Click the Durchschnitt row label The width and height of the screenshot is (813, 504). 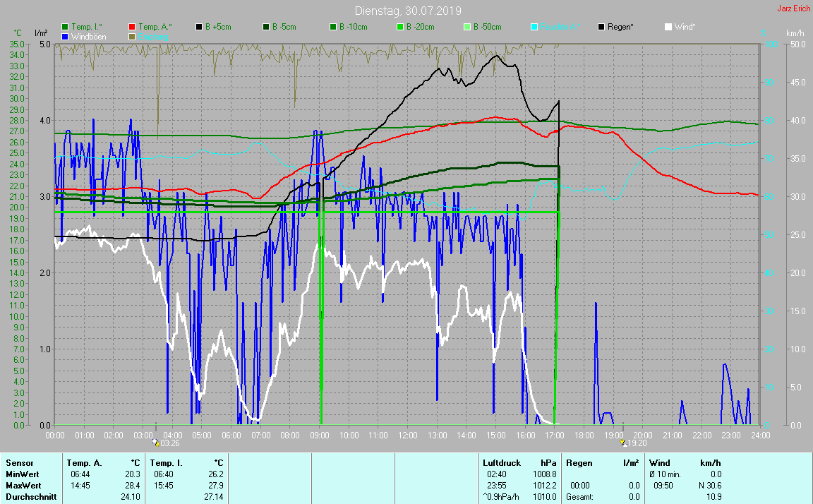28,497
